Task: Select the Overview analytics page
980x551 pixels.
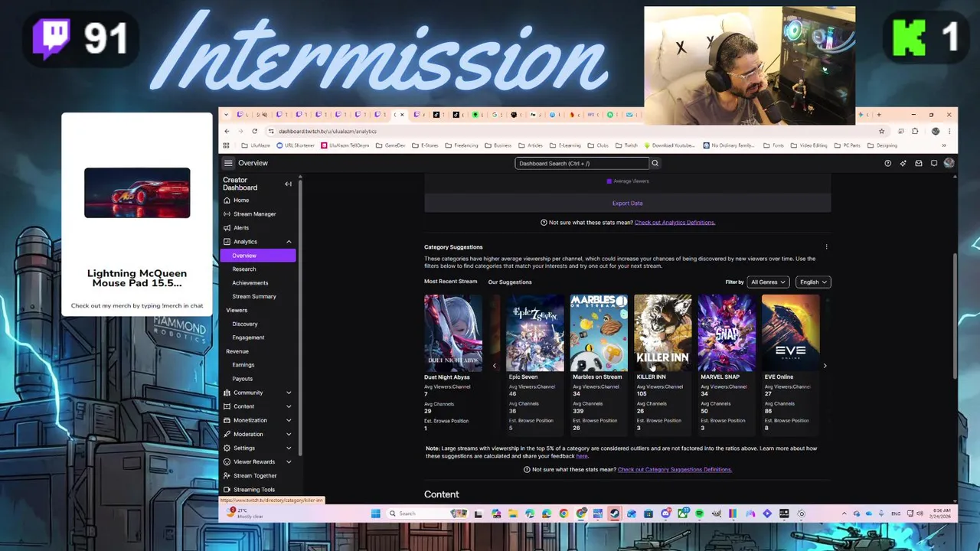Action: tap(257, 256)
